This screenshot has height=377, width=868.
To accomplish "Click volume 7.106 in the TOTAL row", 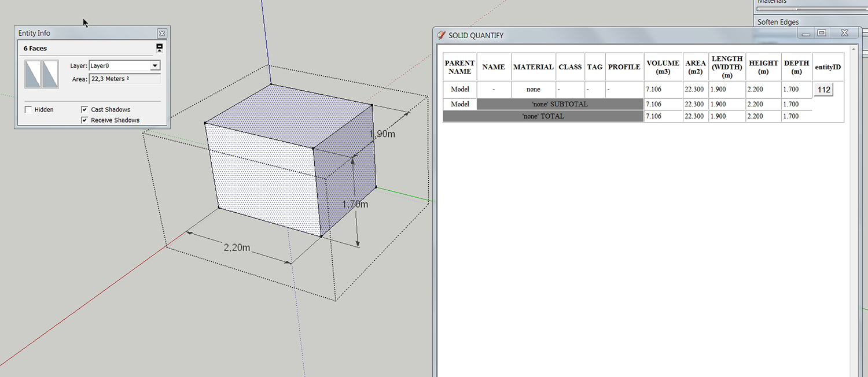I will click(x=653, y=116).
